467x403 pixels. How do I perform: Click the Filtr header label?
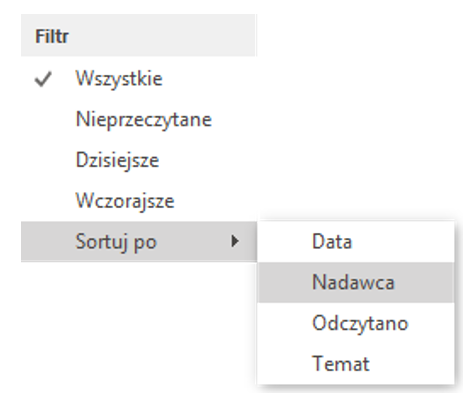click(52, 36)
